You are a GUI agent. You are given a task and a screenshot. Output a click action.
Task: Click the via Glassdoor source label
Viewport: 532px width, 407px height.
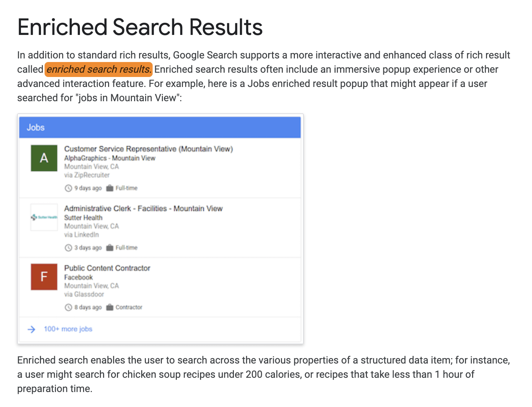point(84,294)
